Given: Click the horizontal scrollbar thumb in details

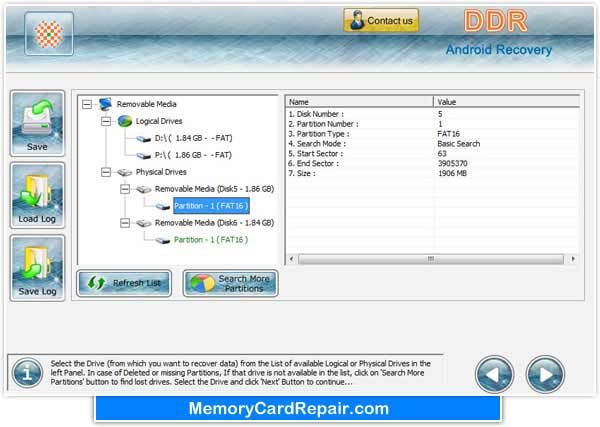Looking at the screenshot, I should 431,259.
